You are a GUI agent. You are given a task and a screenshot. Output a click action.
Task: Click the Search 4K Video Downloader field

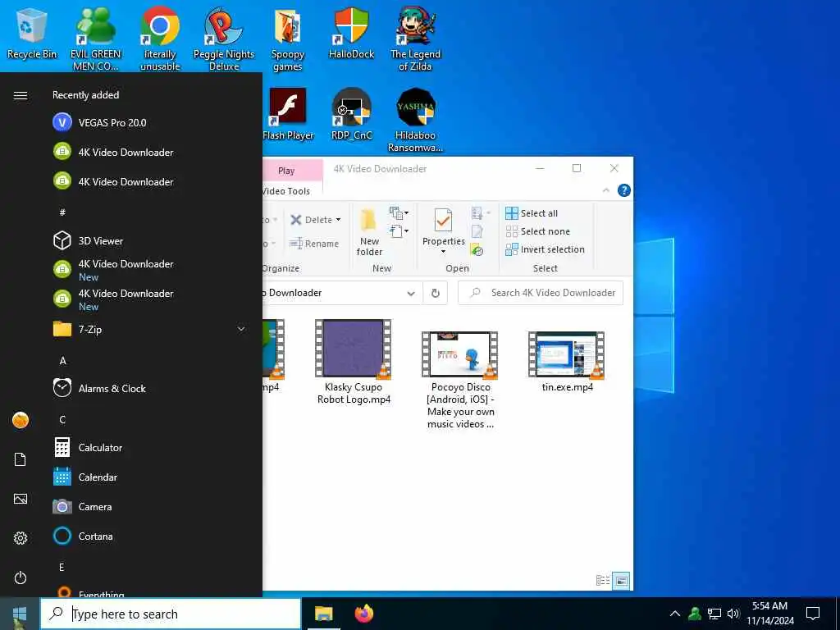point(541,293)
